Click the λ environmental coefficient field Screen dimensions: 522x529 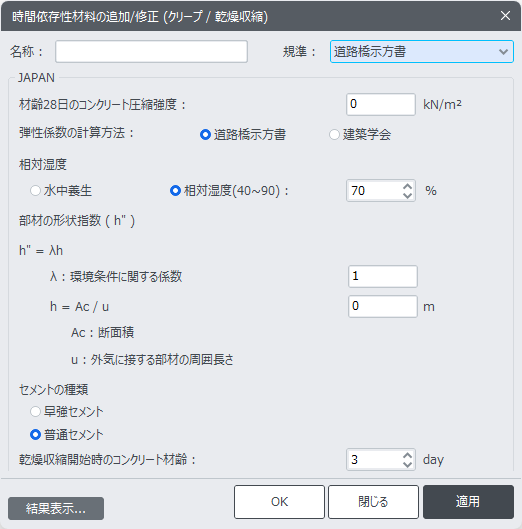click(383, 276)
